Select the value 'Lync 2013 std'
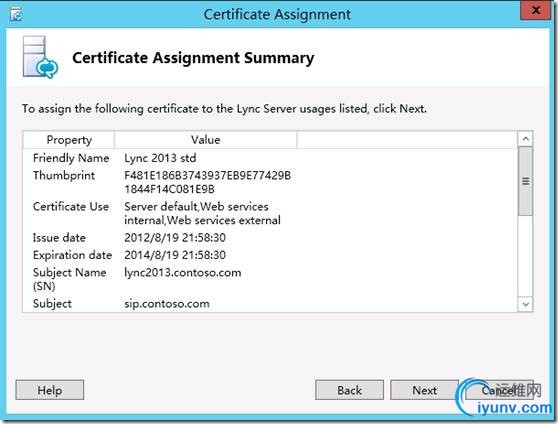 coord(160,158)
